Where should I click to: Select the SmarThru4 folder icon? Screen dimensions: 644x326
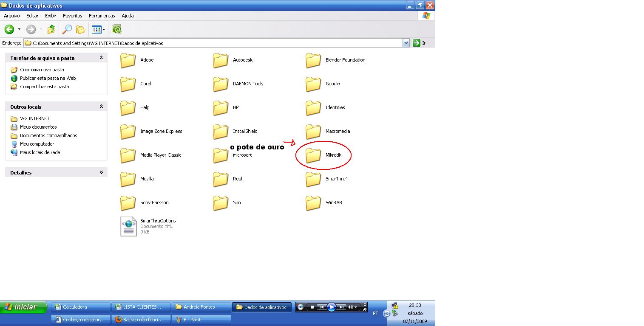tap(313, 179)
